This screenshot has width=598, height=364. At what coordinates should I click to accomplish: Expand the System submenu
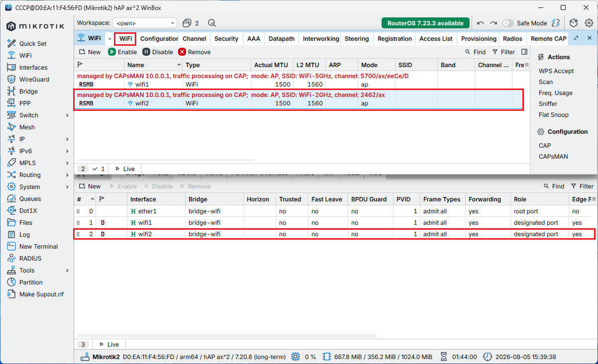(67, 186)
